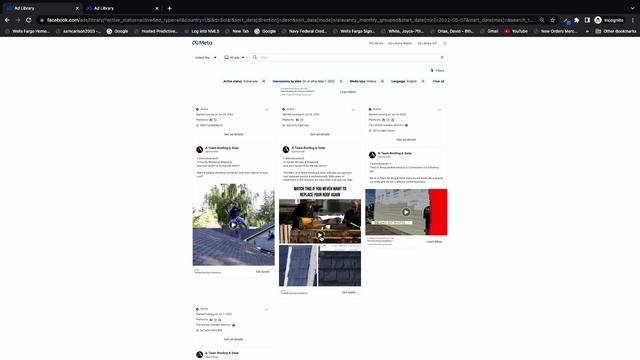Screen dimensions: 640x360
Task: Clear the search field with its X
Action: pos(442,58)
